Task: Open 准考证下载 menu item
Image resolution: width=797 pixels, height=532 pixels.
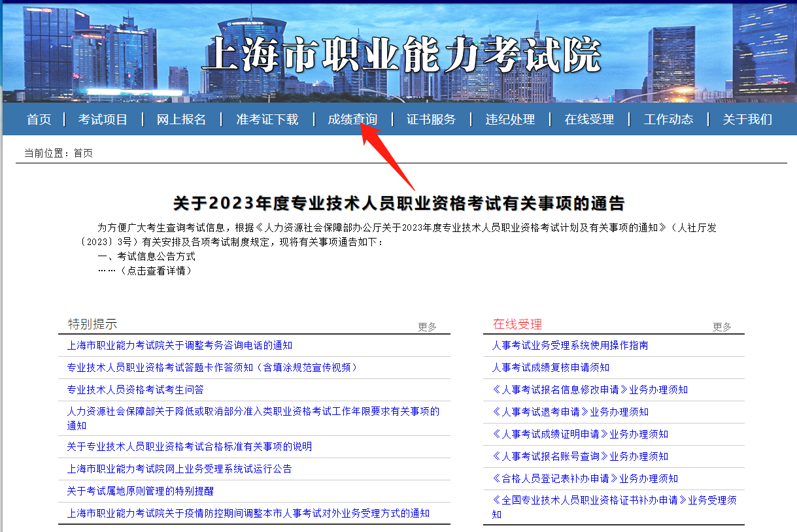Action: (x=267, y=119)
